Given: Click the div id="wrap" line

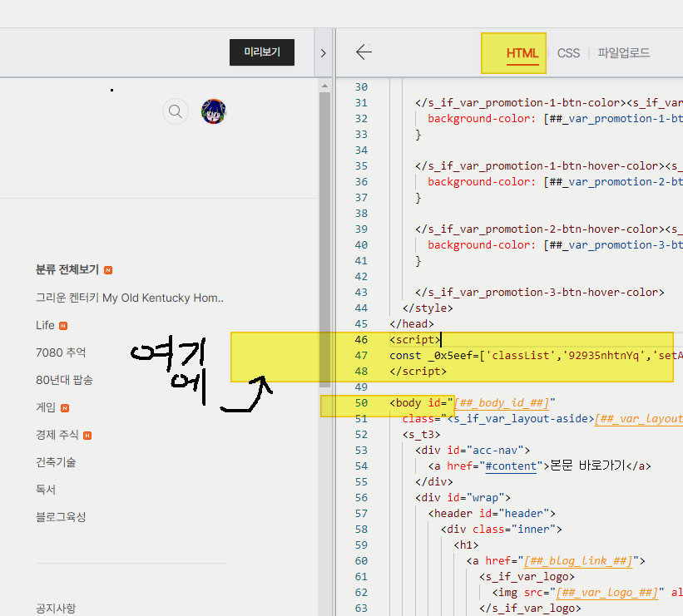Looking at the screenshot, I should pos(463,498).
